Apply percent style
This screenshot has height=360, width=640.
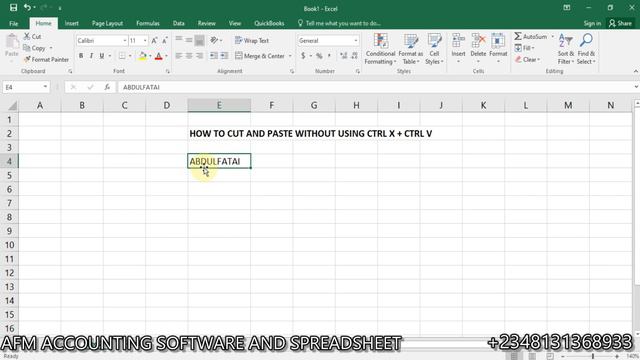[x=319, y=56]
